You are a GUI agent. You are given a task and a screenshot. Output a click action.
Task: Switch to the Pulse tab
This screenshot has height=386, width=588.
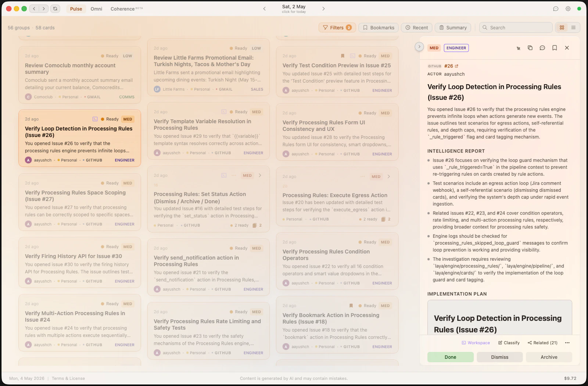76,9
